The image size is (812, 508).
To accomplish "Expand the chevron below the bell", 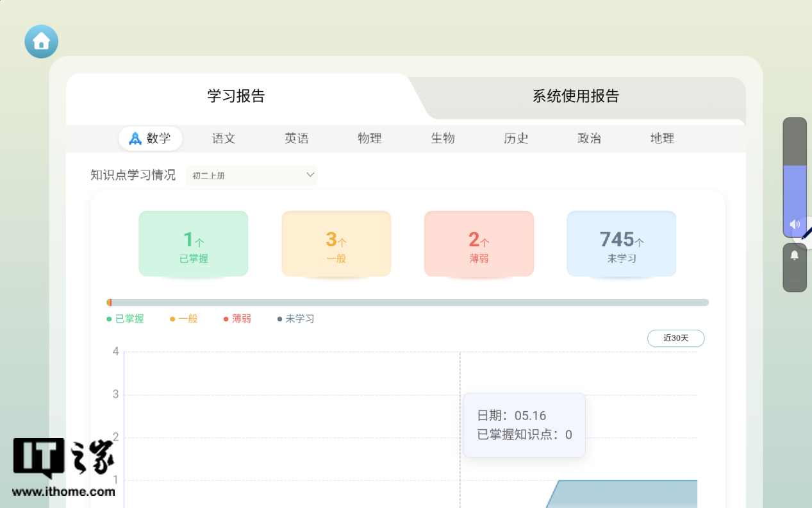I will point(795,280).
